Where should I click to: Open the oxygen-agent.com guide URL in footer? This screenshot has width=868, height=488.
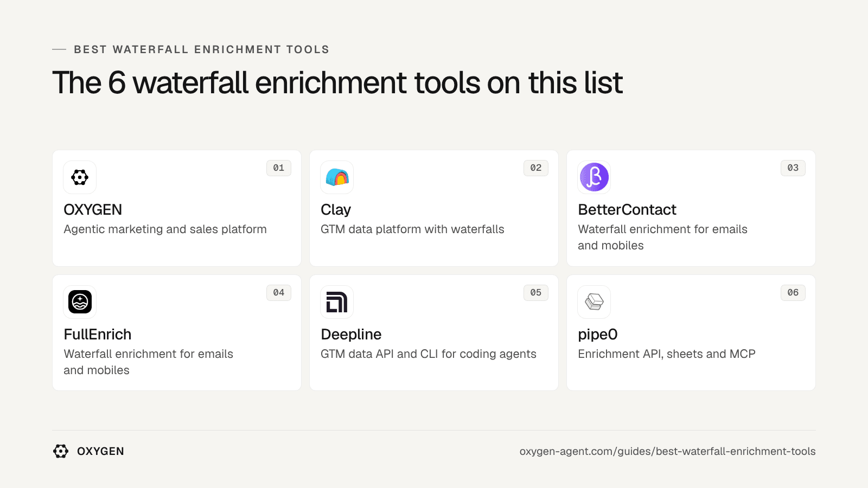(x=667, y=451)
